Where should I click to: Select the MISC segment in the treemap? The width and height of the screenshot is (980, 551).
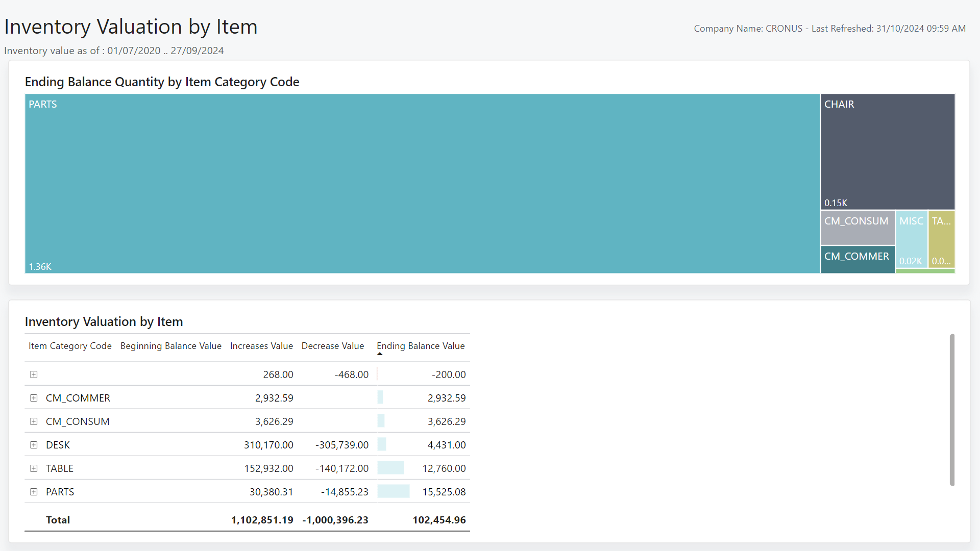(x=912, y=240)
